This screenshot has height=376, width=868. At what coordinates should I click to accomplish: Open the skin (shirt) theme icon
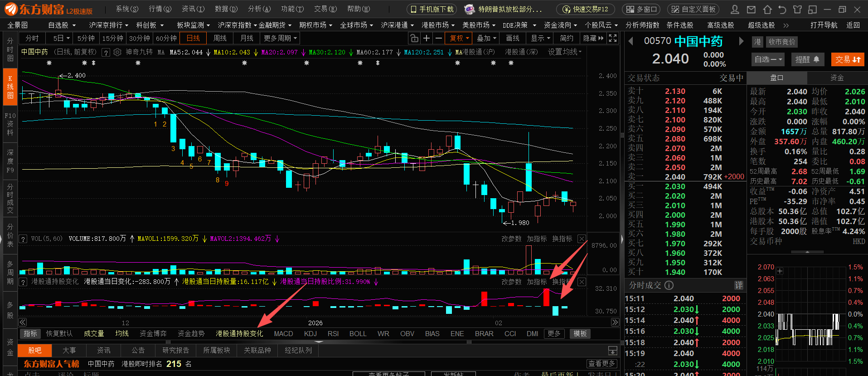797,9
